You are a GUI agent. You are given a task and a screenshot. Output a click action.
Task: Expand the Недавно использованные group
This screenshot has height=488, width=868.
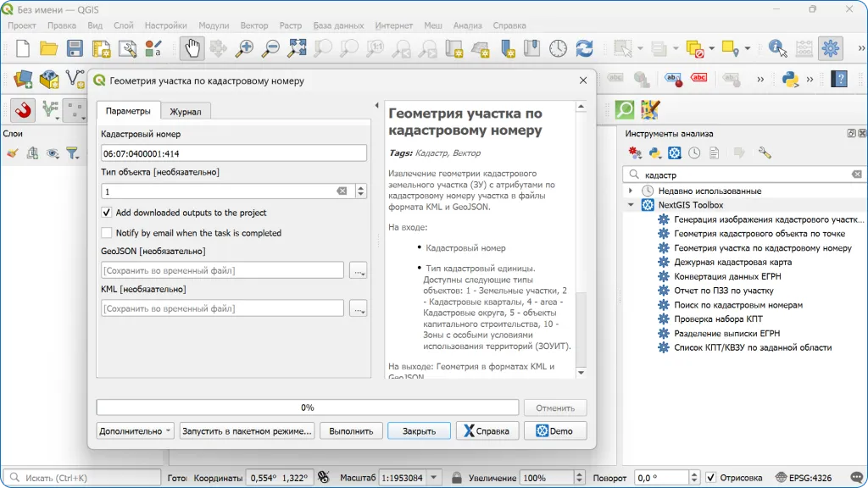631,191
